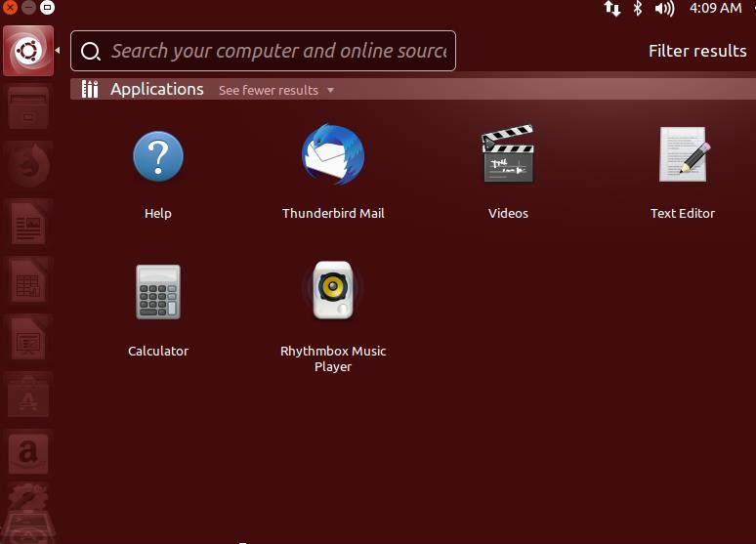The width and height of the screenshot is (756, 544).
Task: Open the Calculator app
Action: coord(158,292)
